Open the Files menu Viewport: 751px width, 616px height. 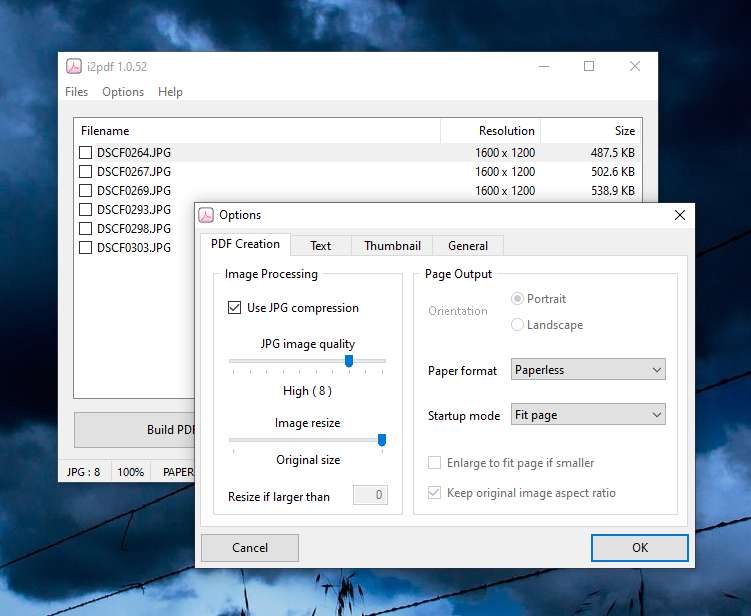(77, 91)
